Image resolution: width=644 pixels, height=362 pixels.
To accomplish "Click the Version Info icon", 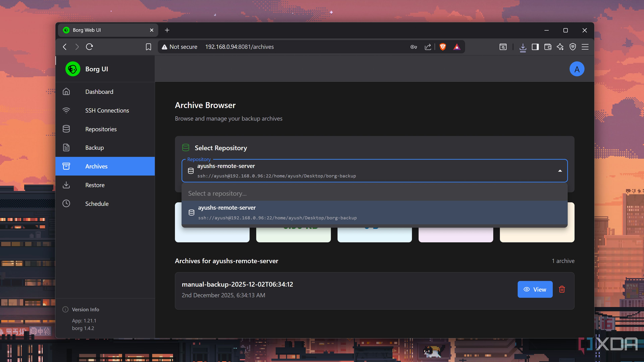I will click(x=66, y=309).
